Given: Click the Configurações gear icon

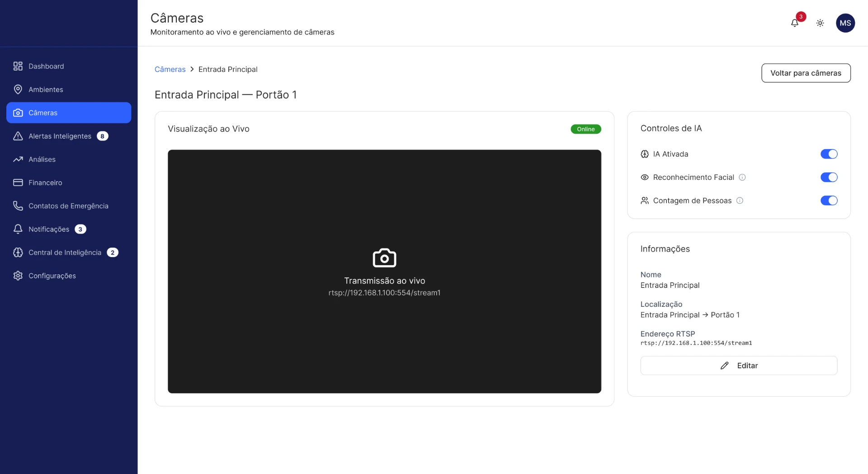Looking at the screenshot, I should click(18, 276).
